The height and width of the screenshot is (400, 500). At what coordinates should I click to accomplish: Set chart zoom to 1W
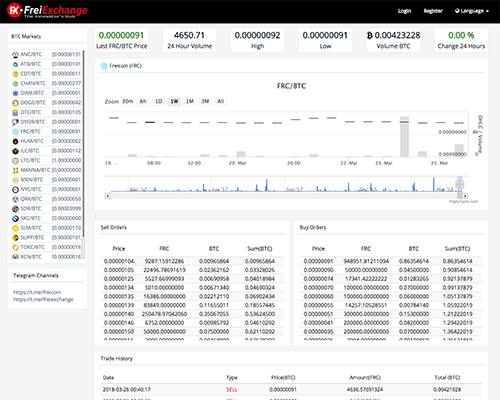[x=174, y=101]
